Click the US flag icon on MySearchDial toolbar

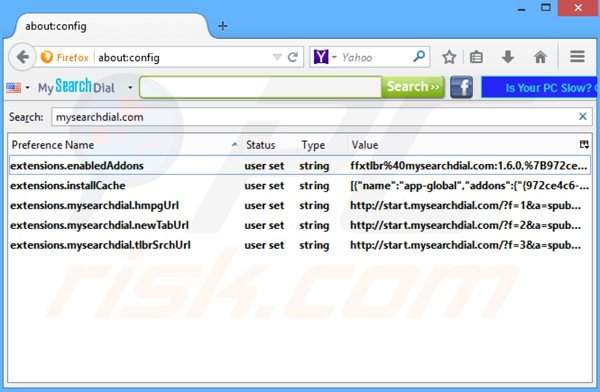pyautogui.click(x=13, y=88)
